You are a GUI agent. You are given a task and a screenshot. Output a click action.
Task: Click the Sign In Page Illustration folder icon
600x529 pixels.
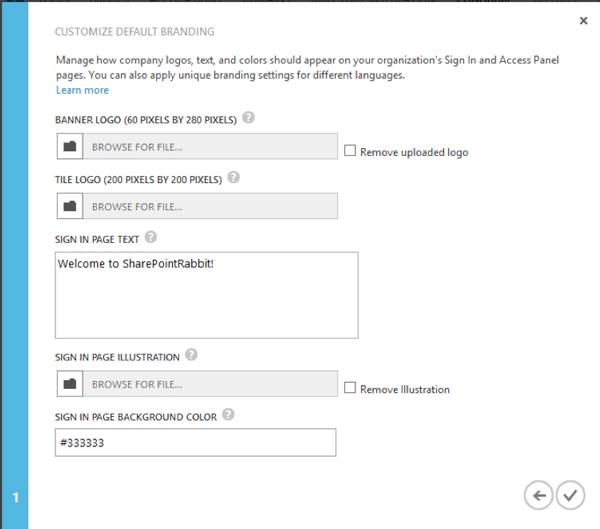pos(70,384)
